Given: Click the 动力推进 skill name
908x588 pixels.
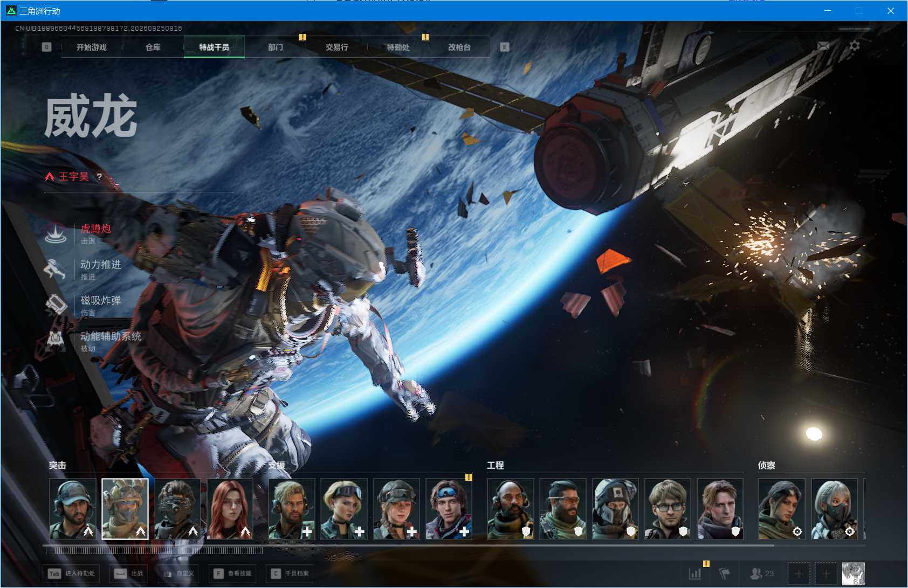Looking at the screenshot, I should click(x=101, y=265).
